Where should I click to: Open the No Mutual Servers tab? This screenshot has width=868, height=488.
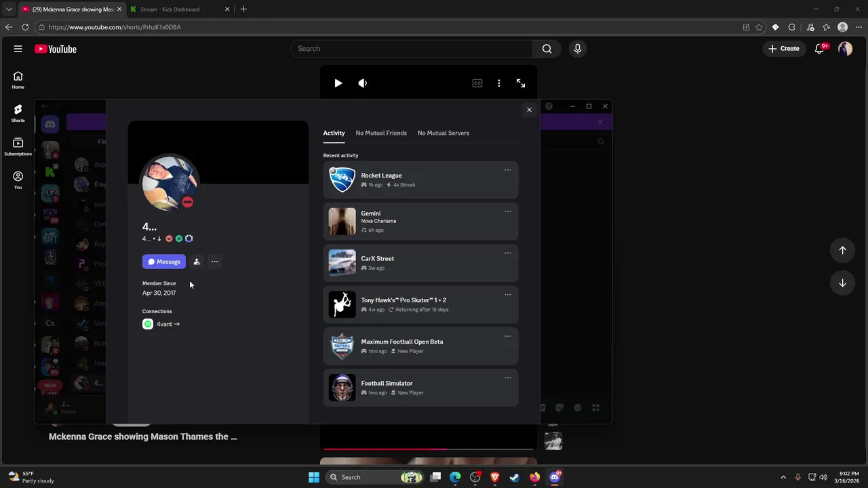[x=443, y=133]
